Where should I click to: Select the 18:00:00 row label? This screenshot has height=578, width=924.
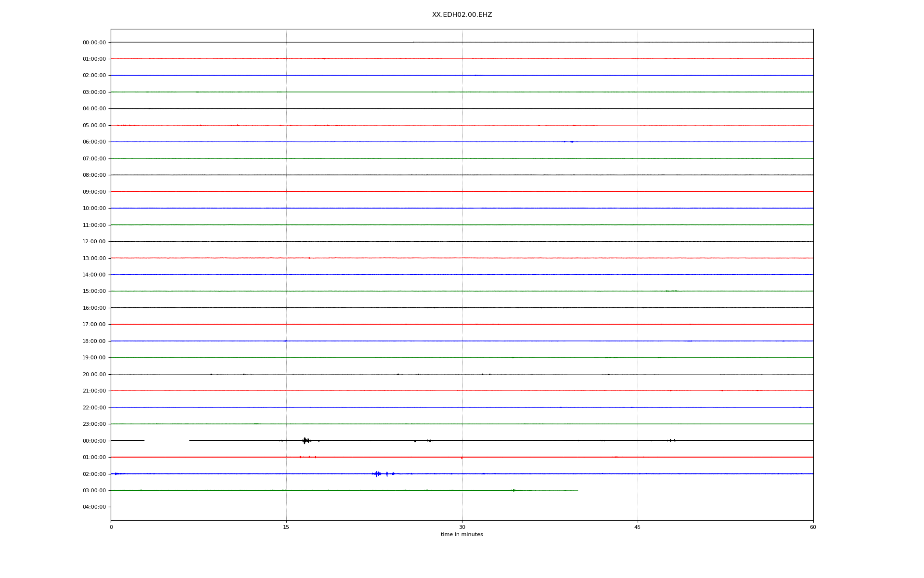pyautogui.click(x=94, y=341)
